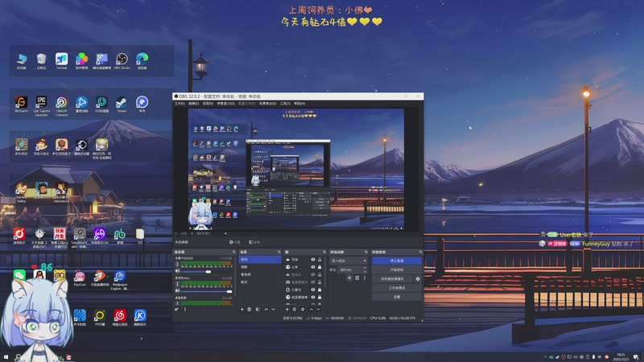Click the 工作室模式 button
This screenshot has height=362, width=644.
[x=397, y=288]
